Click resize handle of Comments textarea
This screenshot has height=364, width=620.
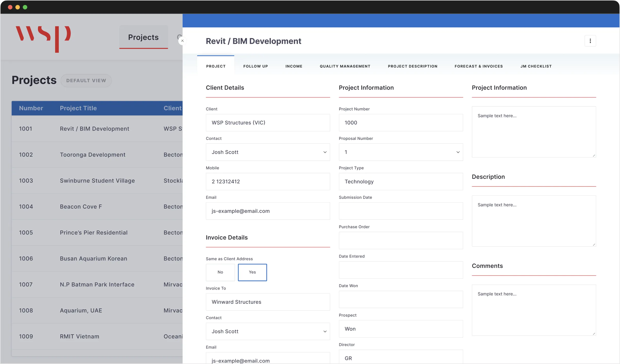[x=594, y=334]
